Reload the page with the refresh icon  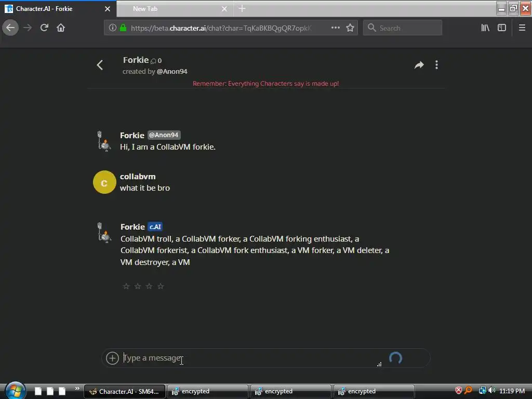45,28
